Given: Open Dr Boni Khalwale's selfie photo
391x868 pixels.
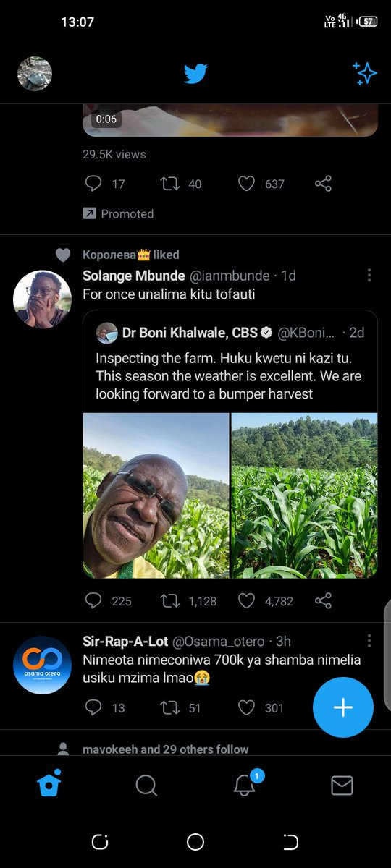Looking at the screenshot, I should pyautogui.click(x=156, y=495).
